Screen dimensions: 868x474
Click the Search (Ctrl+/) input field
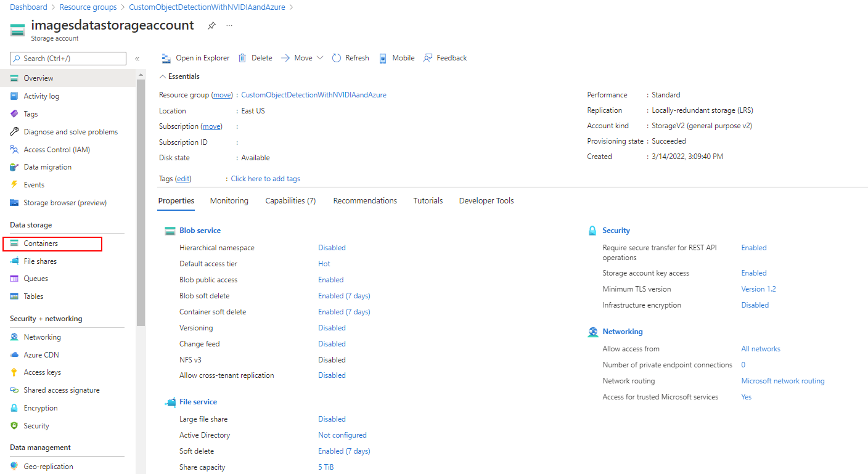[x=68, y=59]
